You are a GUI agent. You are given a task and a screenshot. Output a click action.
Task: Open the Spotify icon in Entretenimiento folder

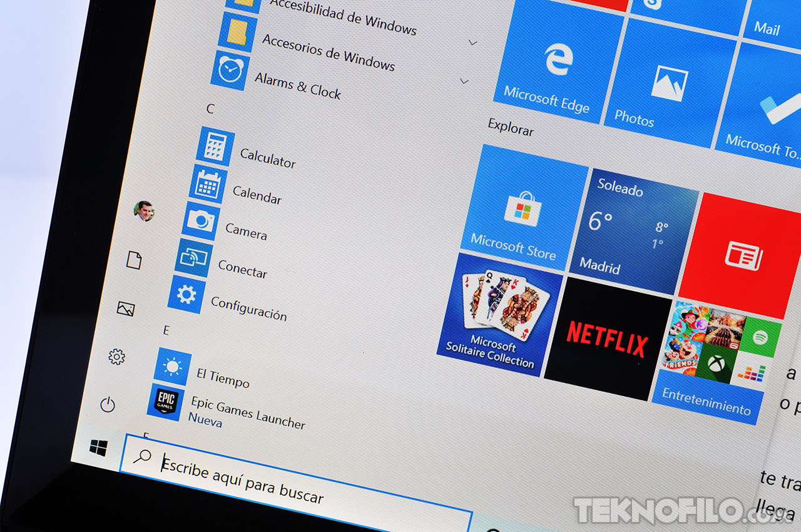(x=761, y=338)
